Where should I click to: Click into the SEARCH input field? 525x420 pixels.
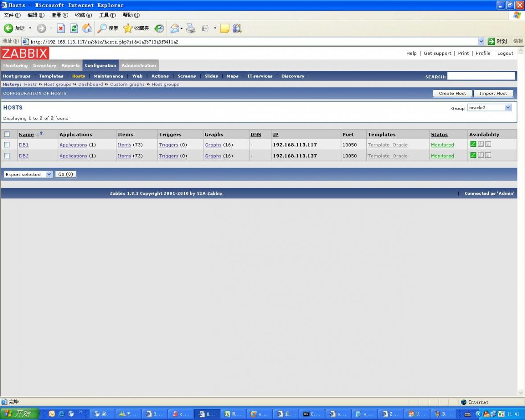click(x=481, y=76)
